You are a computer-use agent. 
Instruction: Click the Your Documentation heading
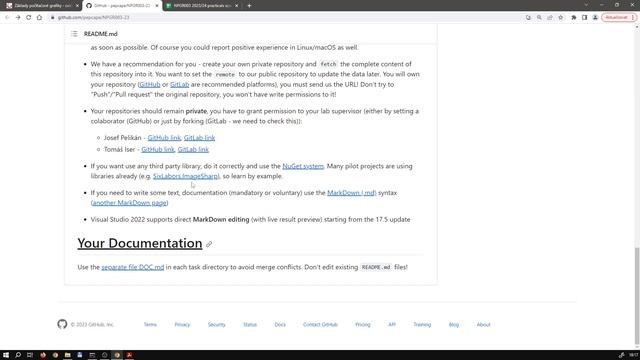(x=140, y=243)
